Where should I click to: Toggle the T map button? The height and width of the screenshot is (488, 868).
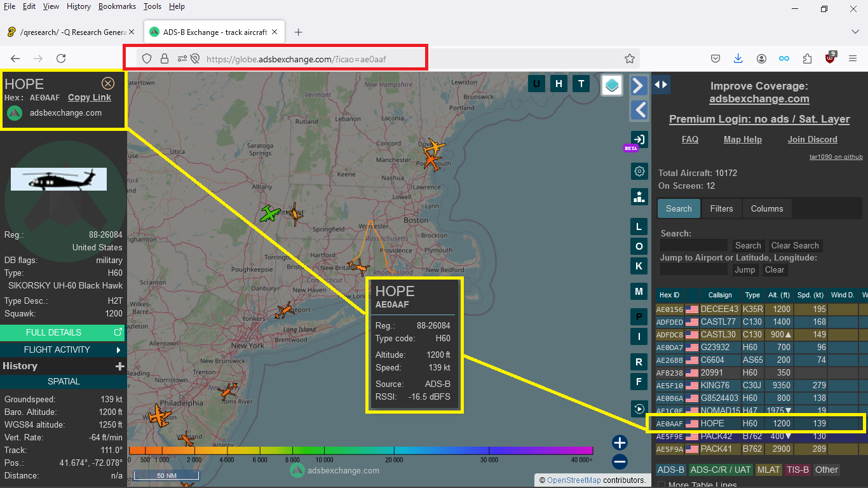581,83
